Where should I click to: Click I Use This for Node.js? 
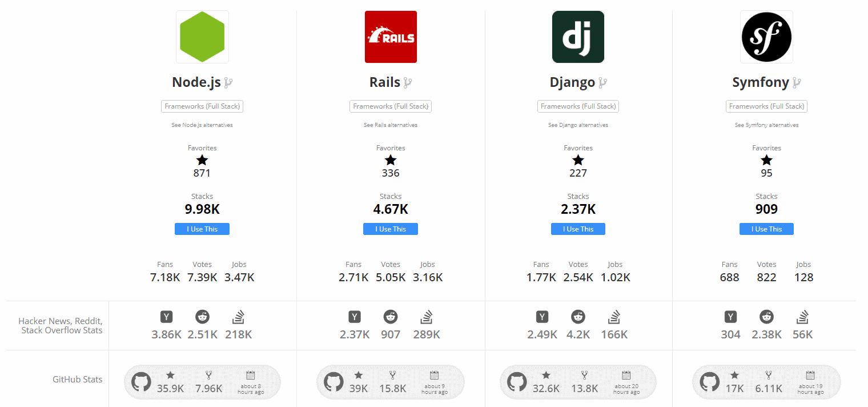[202, 229]
